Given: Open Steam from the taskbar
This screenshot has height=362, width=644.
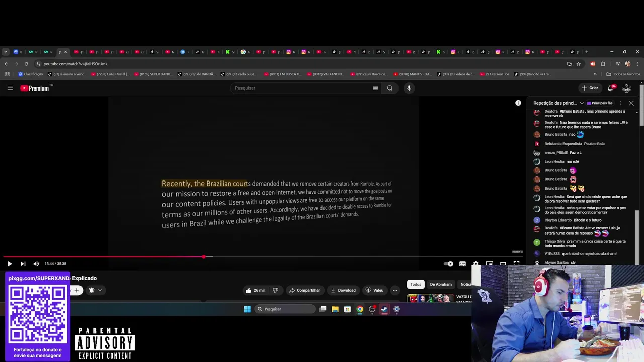Looking at the screenshot, I should [384, 309].
